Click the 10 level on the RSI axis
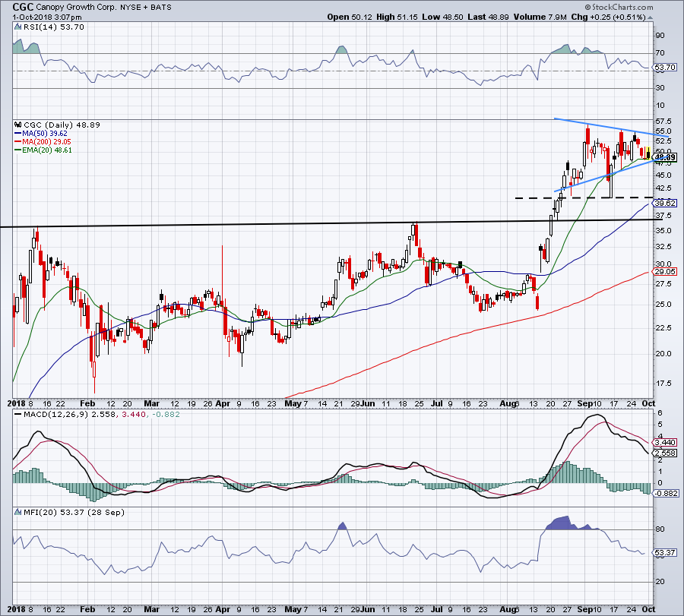This screenshot has width=684, height=616. coord(660,106)
